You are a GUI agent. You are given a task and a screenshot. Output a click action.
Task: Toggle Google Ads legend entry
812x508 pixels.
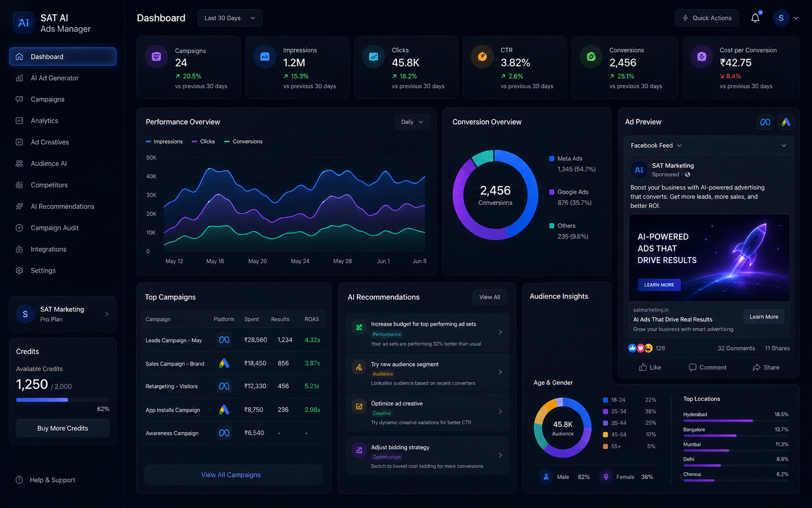click(x=570, y=197)
